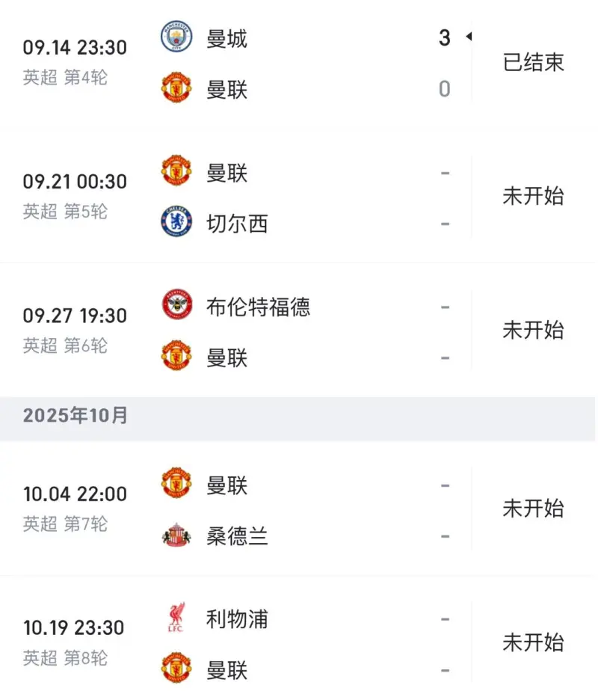The height and width of the screenshot is (700, 598).
Task: Select the 2025年10月 month header
Action: (75, 416)
